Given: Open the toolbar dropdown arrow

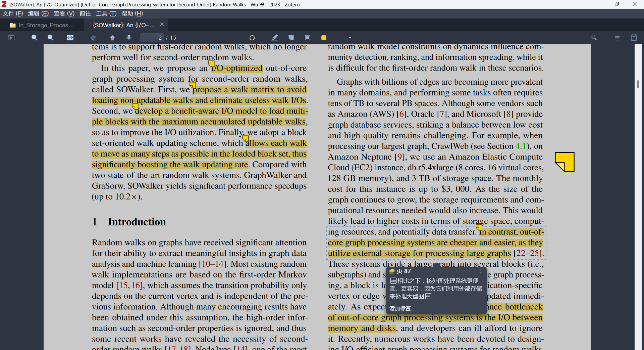Looking at the screenshot, I should [350, 38].
